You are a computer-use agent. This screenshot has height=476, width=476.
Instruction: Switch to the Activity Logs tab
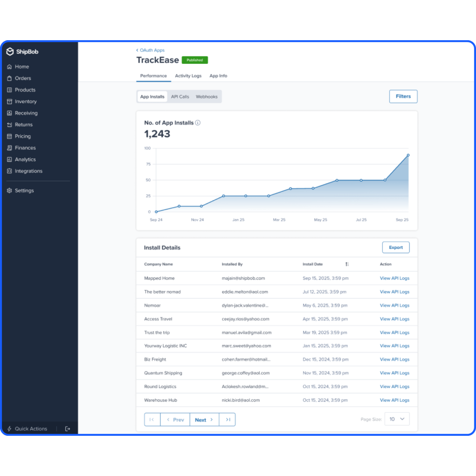[x=188, y=76]
